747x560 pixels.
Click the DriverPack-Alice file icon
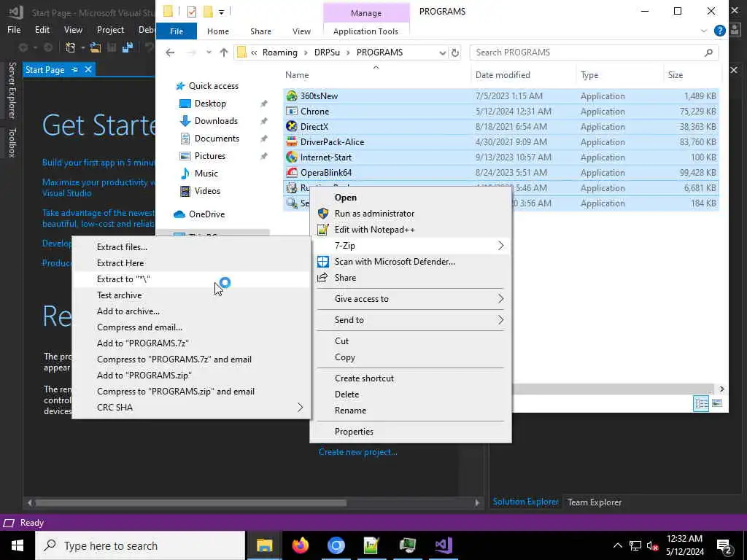coord(292,142)
